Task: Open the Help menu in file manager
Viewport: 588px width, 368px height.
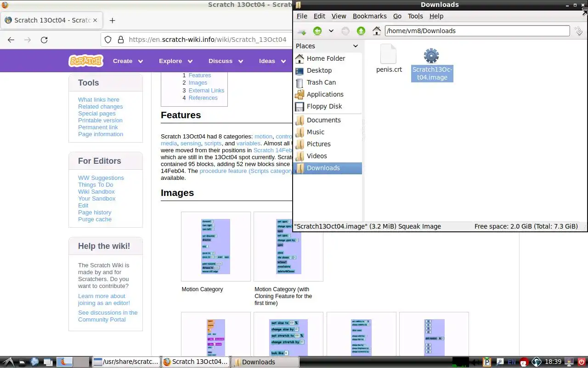Action: pyautogui.click(x=436, y=16)
